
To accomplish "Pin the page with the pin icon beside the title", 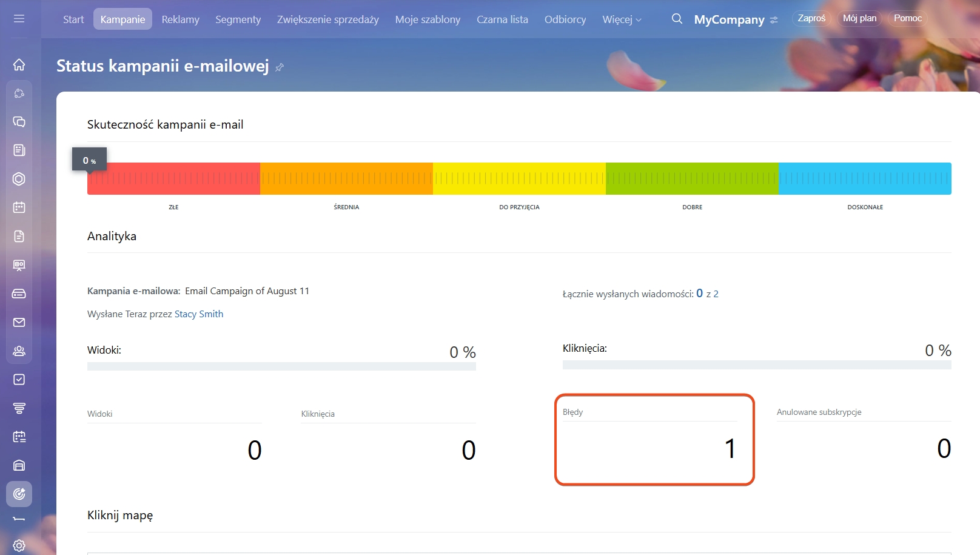I will coord(280,67).
